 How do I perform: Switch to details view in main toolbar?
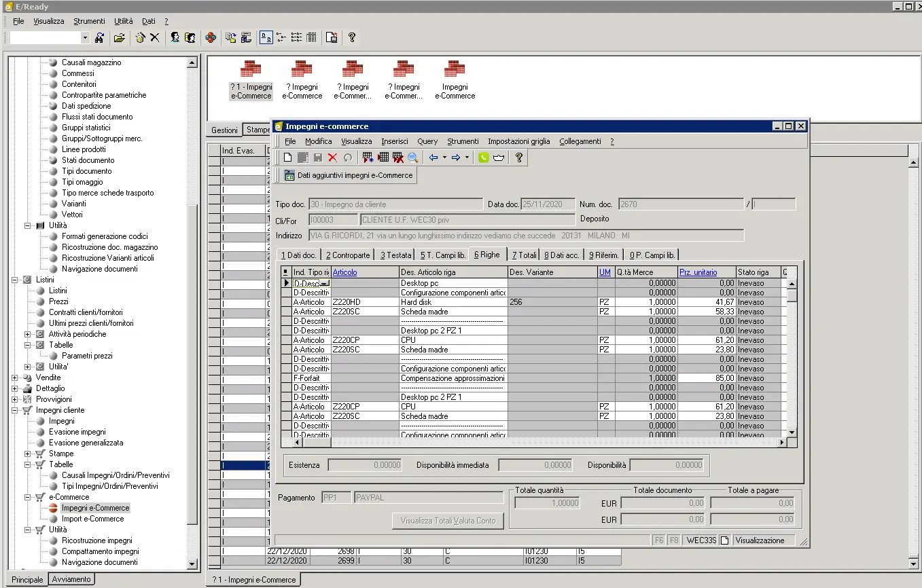[311, 38]
